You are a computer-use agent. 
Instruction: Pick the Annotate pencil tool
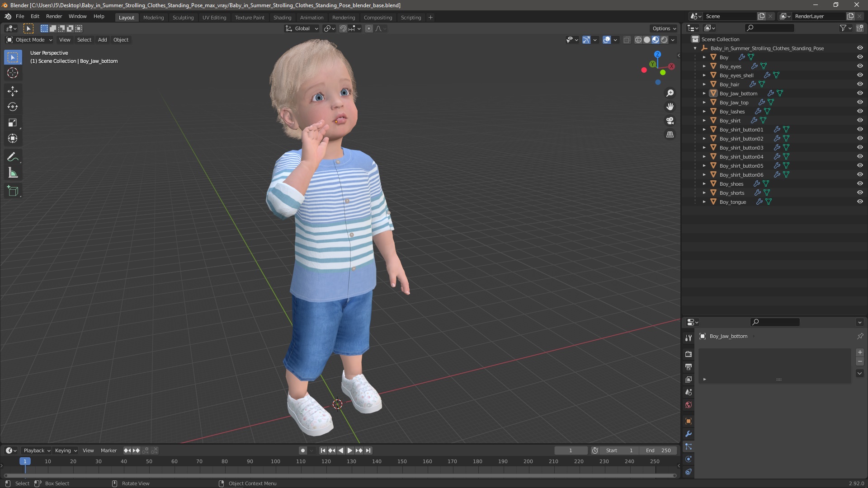pos(13,157)
